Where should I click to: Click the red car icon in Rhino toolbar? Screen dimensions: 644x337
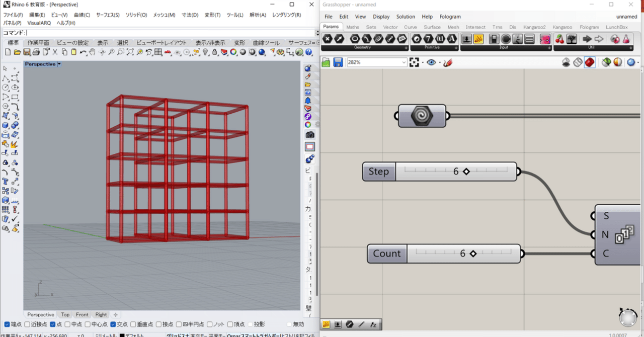point(168,52)
